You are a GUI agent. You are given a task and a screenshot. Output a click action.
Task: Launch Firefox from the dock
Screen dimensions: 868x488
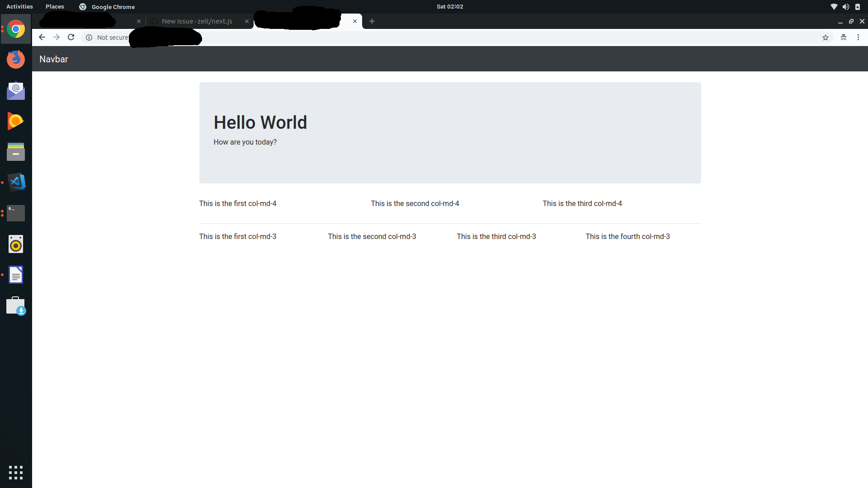16,59
